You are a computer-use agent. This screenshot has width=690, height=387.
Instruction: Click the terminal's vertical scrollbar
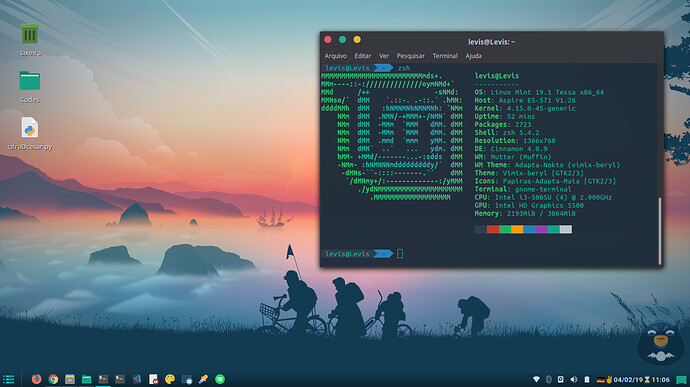coord(660,231)
